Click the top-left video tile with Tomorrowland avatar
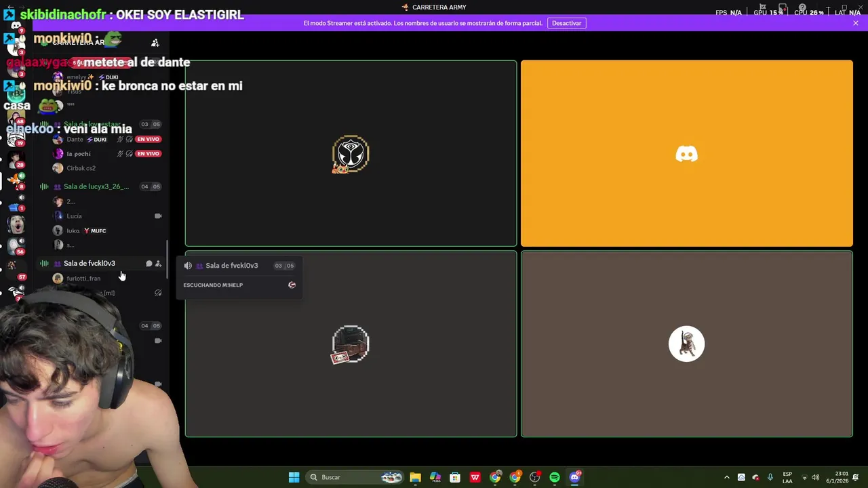Viewport: 868px width, 488px height. [x=351, y=154]
